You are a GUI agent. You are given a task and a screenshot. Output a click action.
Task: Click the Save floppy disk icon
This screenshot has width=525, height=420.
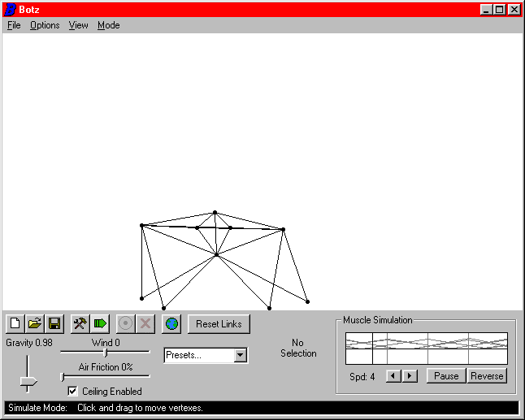[x=54, y=323]
